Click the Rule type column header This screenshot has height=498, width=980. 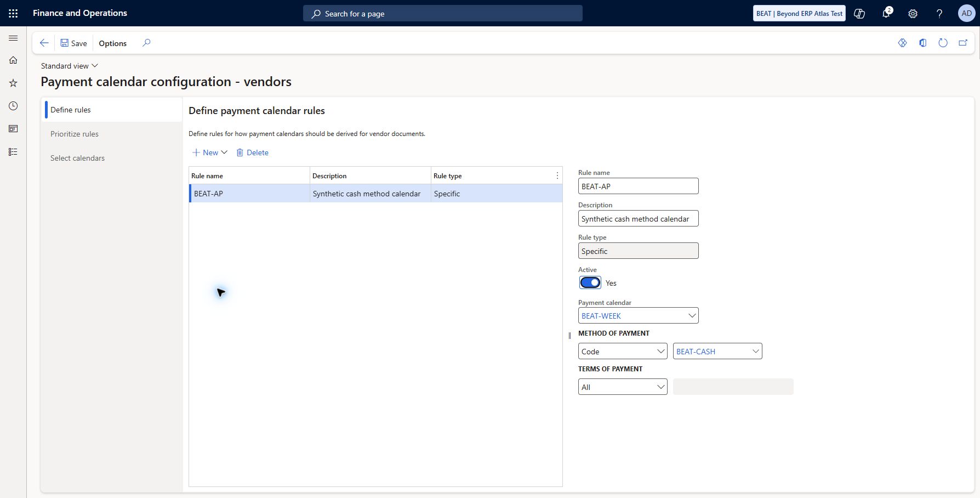click(x=491, y=176)
